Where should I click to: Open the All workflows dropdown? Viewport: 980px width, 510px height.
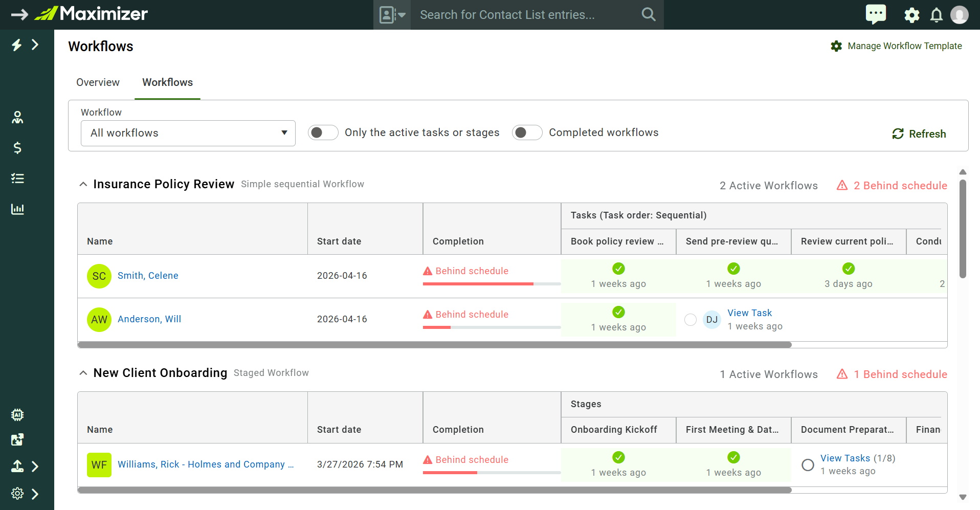tap(188, 133)
